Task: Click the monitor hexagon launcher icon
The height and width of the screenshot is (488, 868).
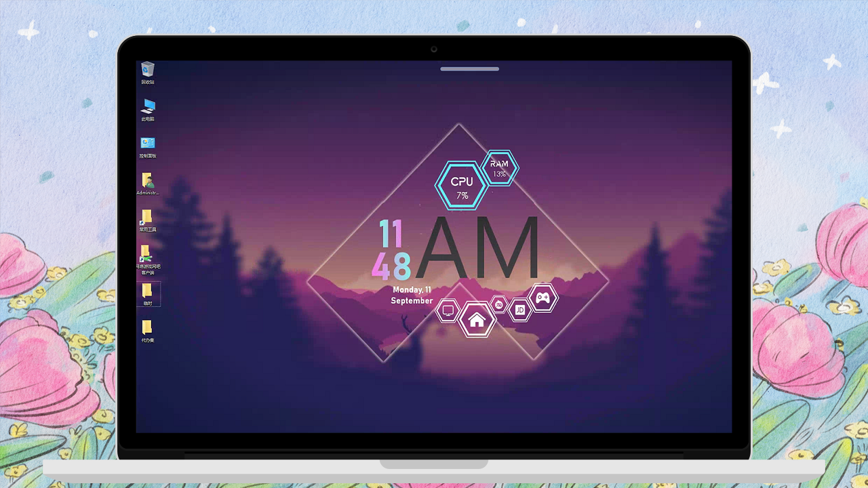Action: tap(448, 310)
